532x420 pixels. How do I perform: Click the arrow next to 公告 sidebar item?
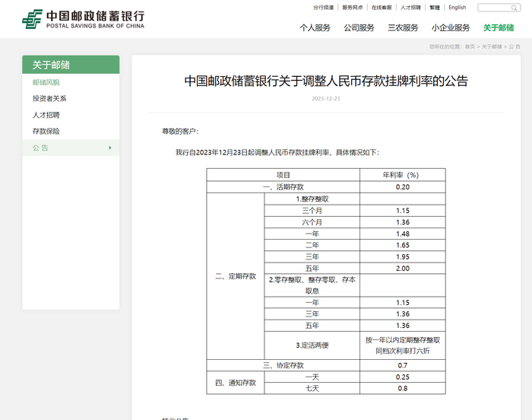click(x=110, y=148)
